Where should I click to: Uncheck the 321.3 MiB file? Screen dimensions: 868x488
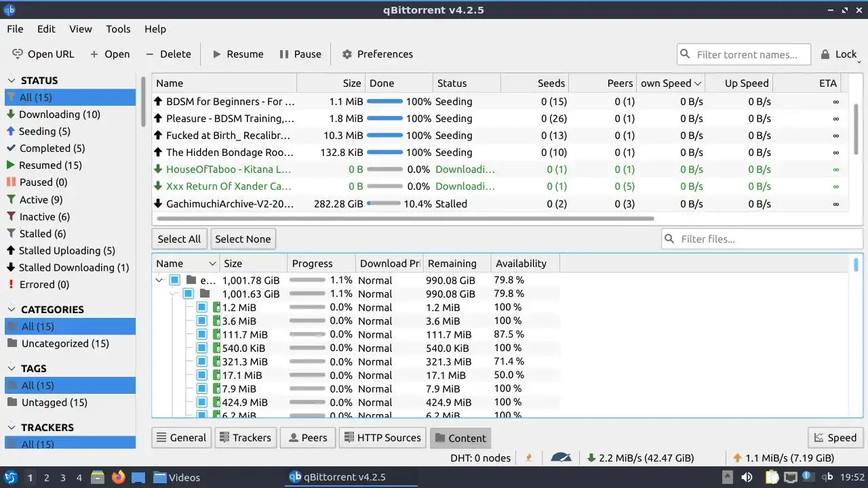tap(202, 361)
